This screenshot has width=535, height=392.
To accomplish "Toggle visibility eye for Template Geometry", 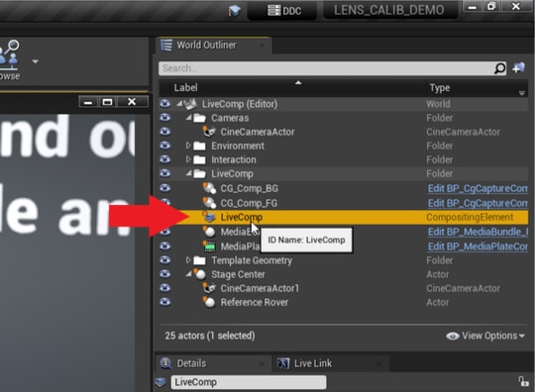I will tap(165, 260).
